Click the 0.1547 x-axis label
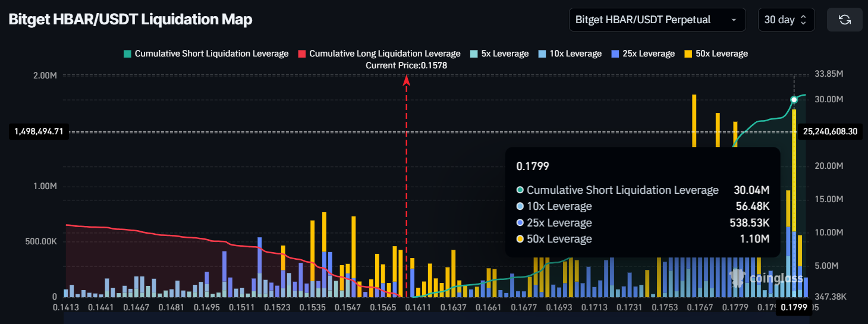The width and height of the screenshot is (868, 324). click(348, 307)
